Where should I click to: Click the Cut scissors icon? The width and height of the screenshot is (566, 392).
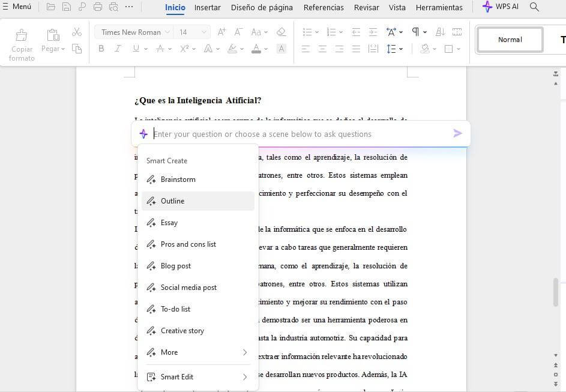tap(77, 32)
